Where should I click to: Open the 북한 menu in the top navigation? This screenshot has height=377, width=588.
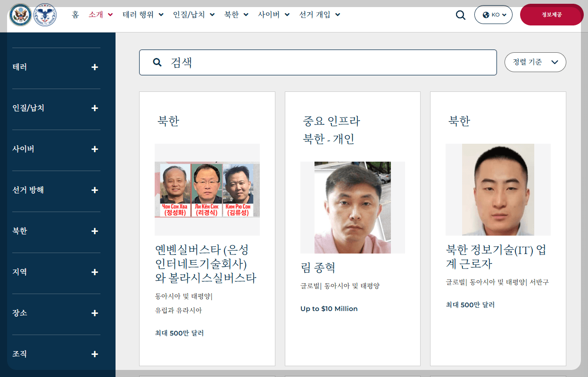pyautogui.click(x=232, y=15)
